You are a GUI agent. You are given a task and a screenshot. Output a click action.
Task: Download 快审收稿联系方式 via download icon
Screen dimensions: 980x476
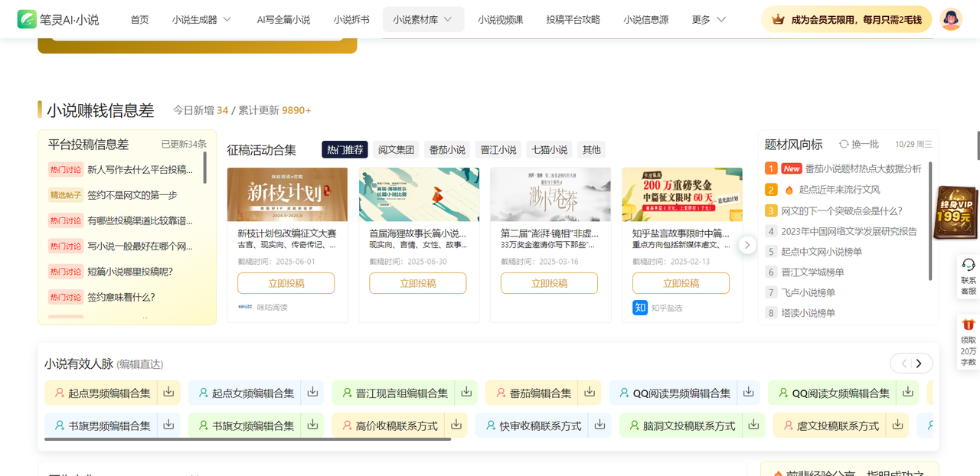(x=599, y=425)
